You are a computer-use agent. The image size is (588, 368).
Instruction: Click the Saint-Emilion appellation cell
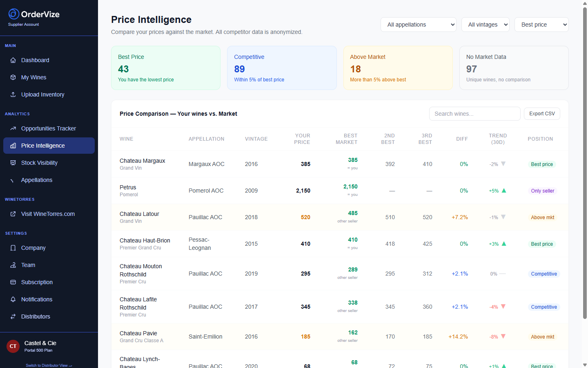pos(205,337)
